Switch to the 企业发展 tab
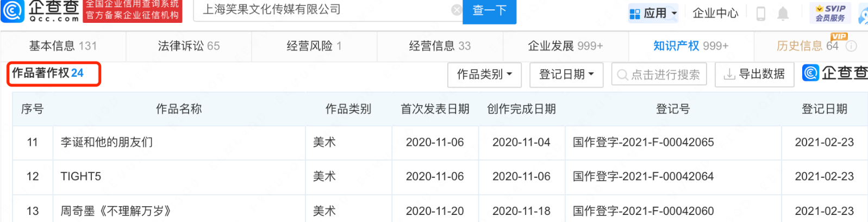 [565, 46]
